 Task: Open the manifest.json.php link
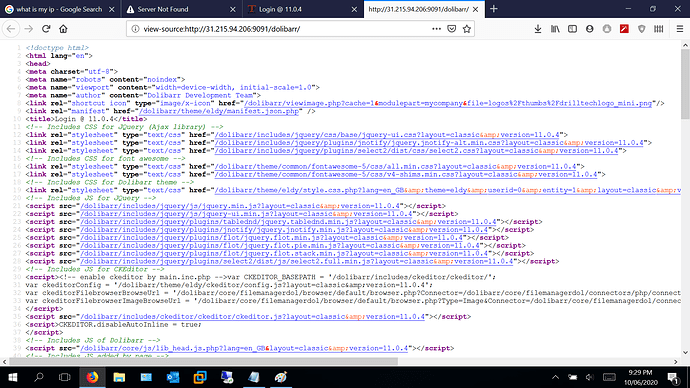219,111
